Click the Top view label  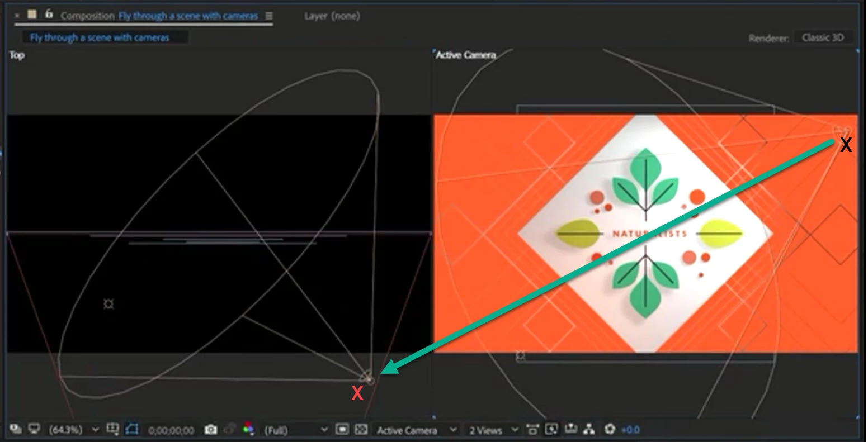[17, 55]
